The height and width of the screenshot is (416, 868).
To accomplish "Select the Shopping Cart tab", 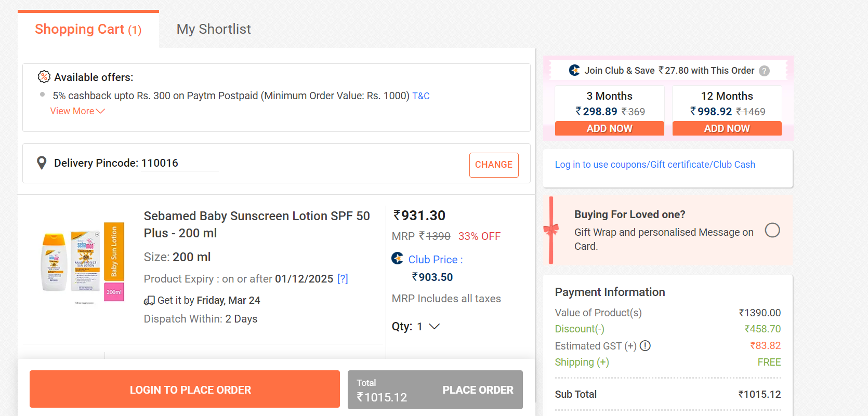I will click(x=88, y=30).
